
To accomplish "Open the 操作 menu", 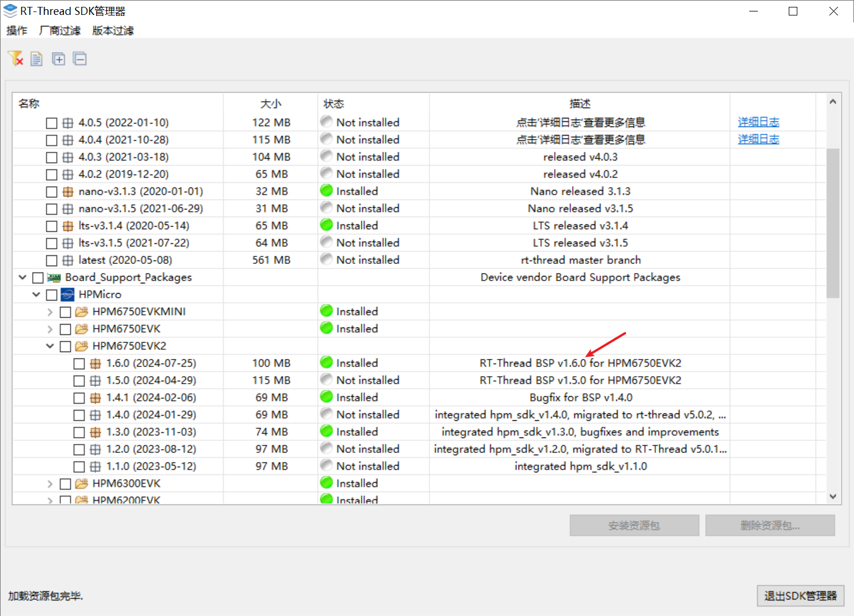I will (17, 31).
